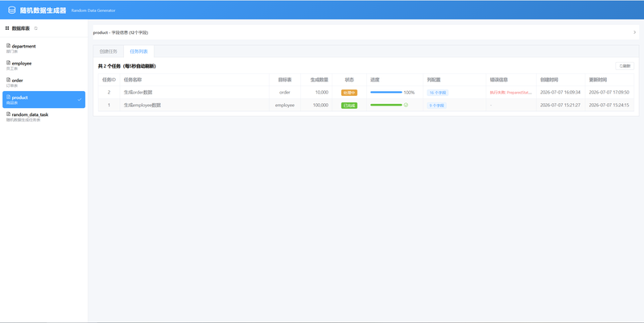
Task: Click the task name 生成employee数据
Action: (x=142, y=106)
